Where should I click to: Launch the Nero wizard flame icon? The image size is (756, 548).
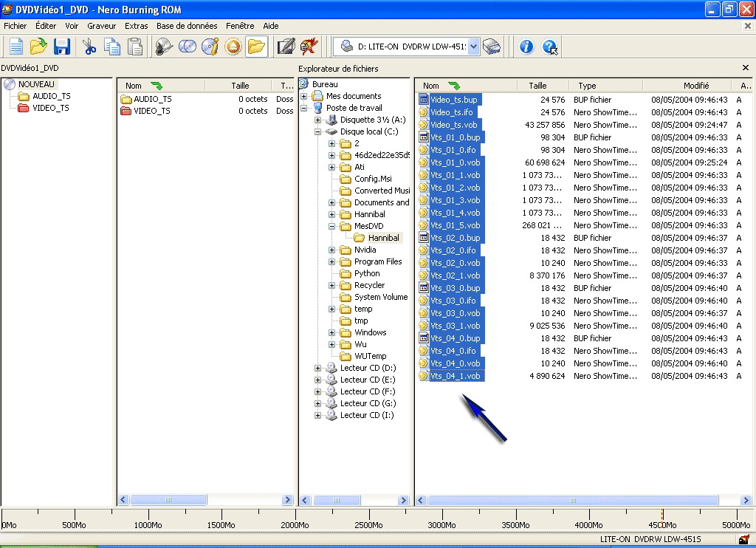pyautogui.click(x=309, y=47)
